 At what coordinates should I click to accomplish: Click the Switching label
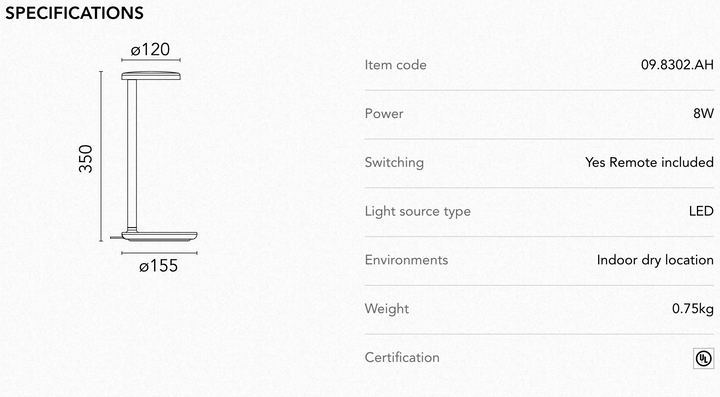(x=394, y=162)
